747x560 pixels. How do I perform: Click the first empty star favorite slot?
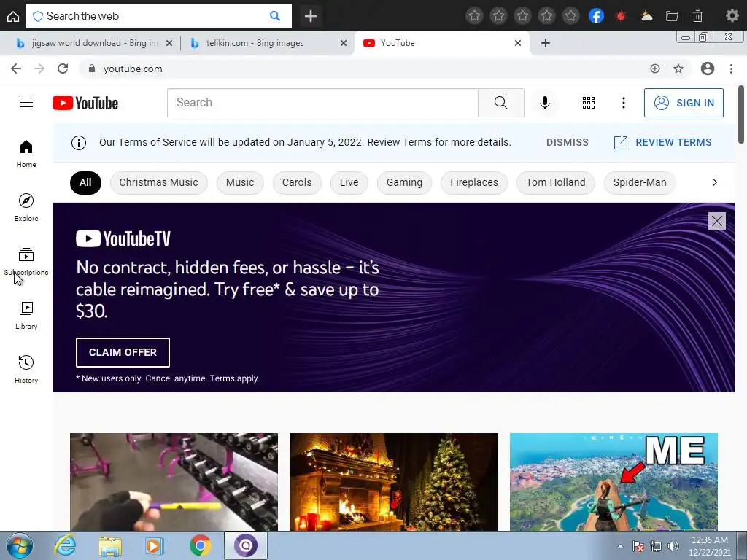pyautogui.click(x=474, y=16)
